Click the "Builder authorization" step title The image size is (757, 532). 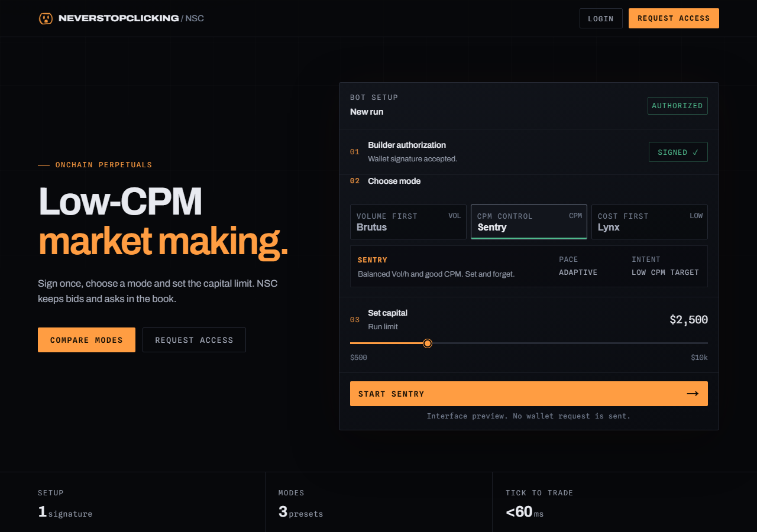(x=407, y=145)
